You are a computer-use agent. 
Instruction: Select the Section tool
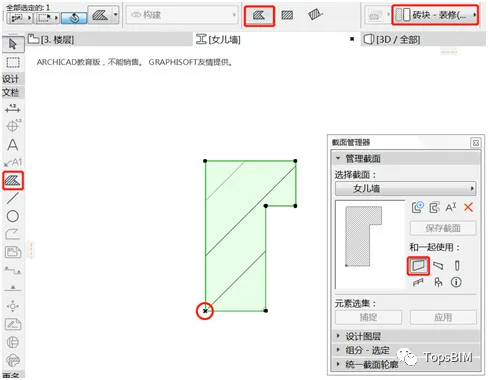coord(13,270)
